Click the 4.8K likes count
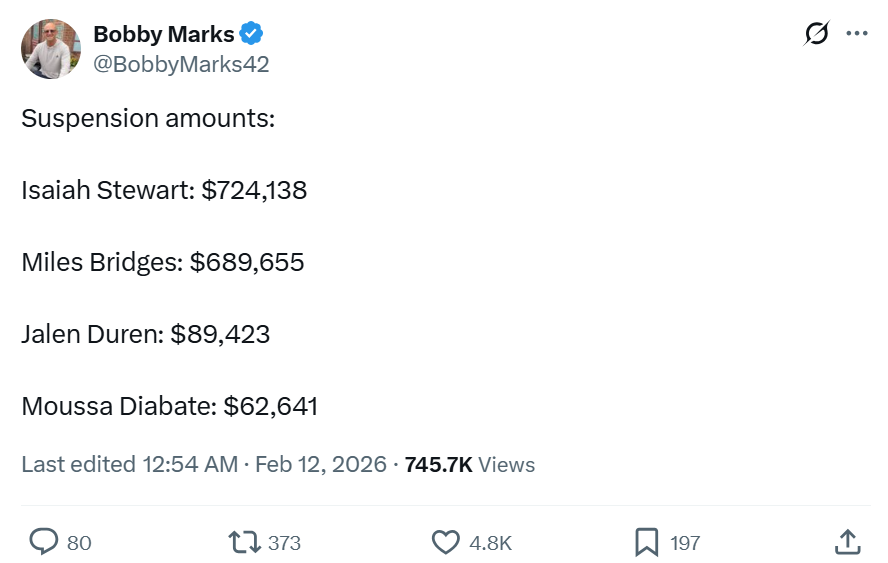888x563 pixels. (490, 543)
